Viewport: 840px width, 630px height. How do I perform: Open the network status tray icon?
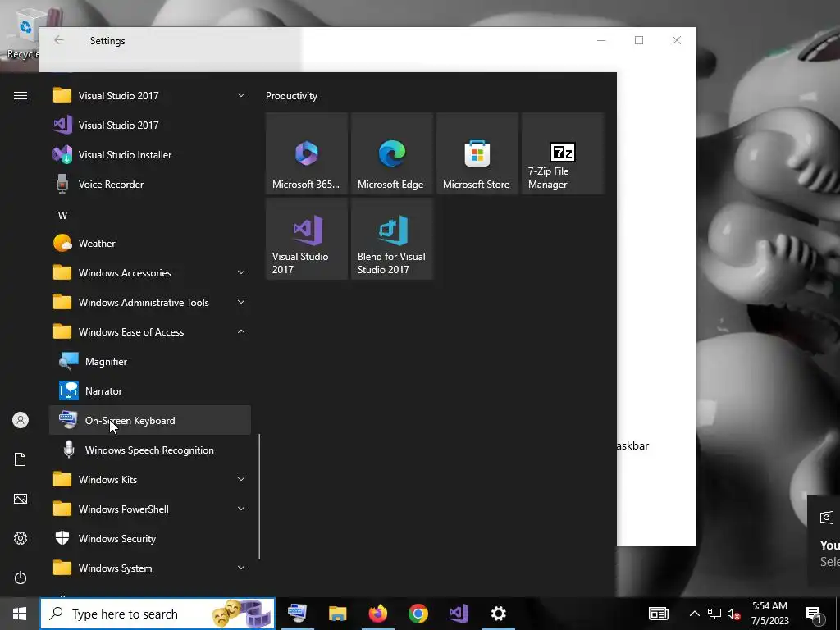tap(714, 614)
